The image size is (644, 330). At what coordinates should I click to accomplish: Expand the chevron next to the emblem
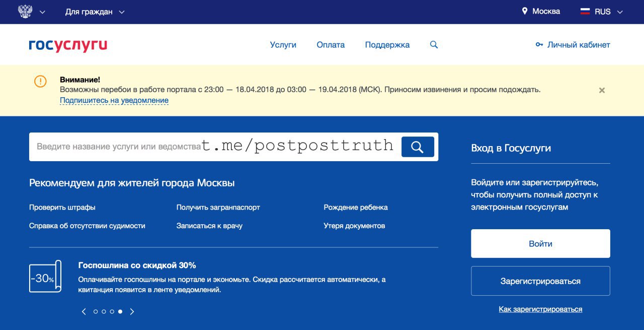42,12
